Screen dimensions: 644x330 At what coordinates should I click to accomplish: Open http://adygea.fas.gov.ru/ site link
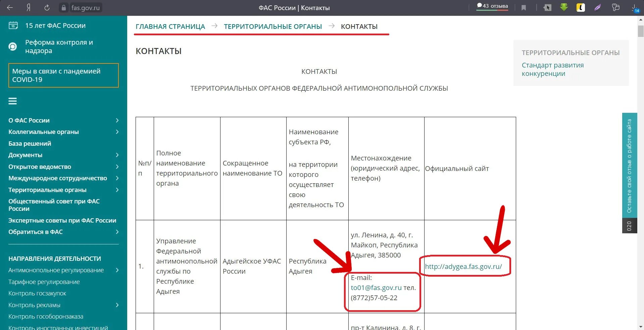click(x=463, y=267)
